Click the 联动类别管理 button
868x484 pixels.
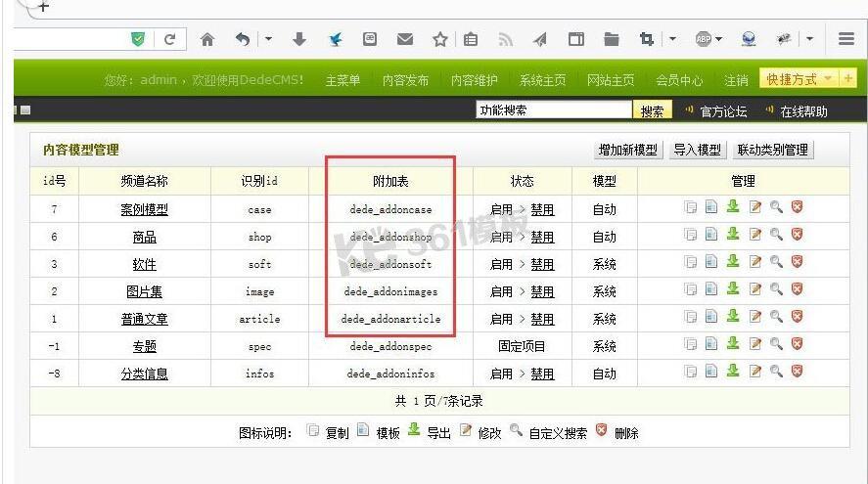773,150
